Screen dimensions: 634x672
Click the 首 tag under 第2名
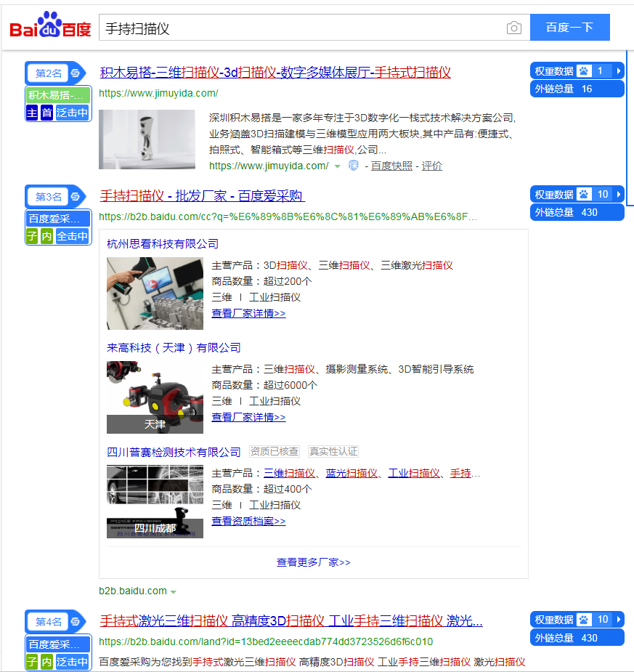46,113
